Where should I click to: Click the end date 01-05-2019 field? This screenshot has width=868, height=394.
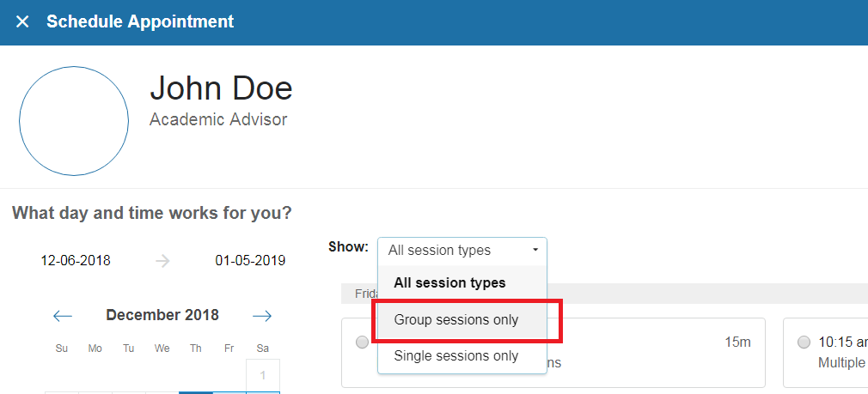(x=250, y=260)
